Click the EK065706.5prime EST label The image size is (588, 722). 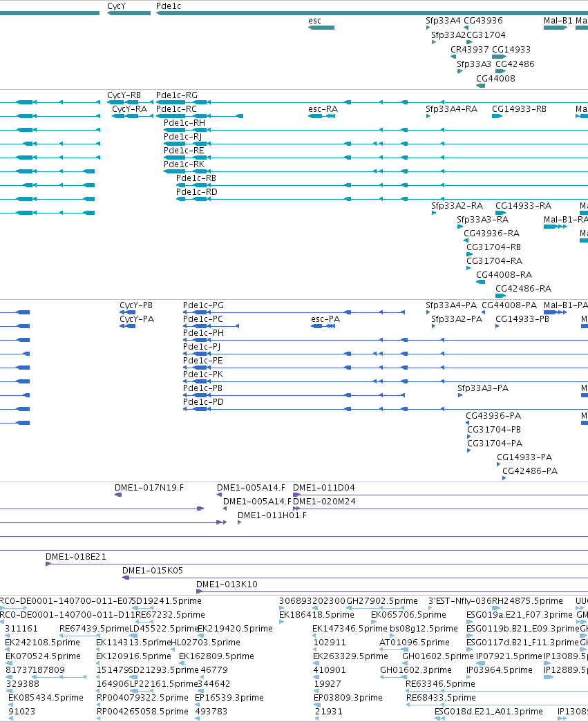(408, 615)
